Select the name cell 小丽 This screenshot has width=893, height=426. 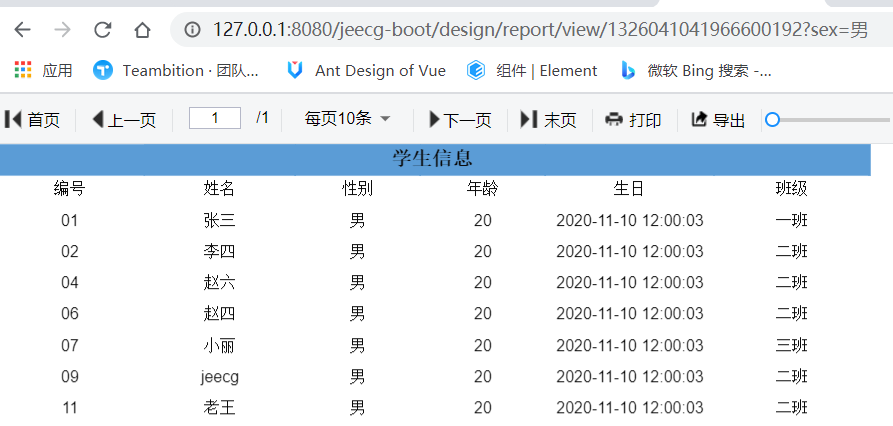click(x=219, y=345)
